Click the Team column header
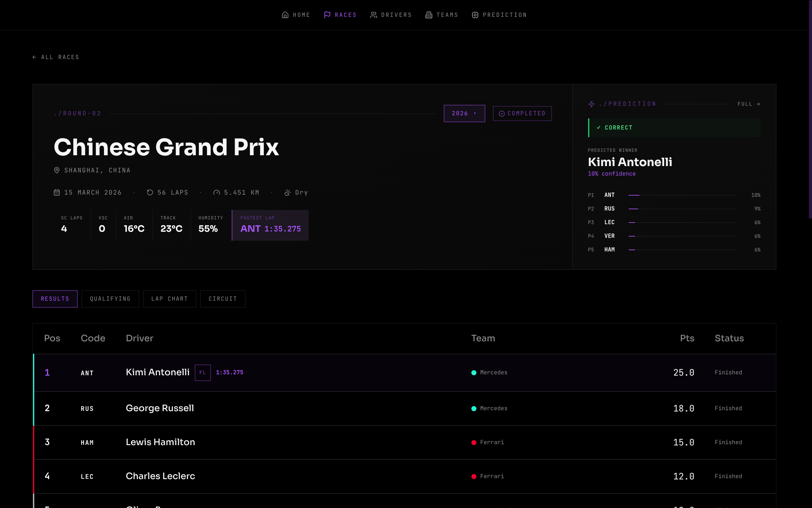Image resolution: width=812 pixels, height=508 pixels. [x=483, y=338]
